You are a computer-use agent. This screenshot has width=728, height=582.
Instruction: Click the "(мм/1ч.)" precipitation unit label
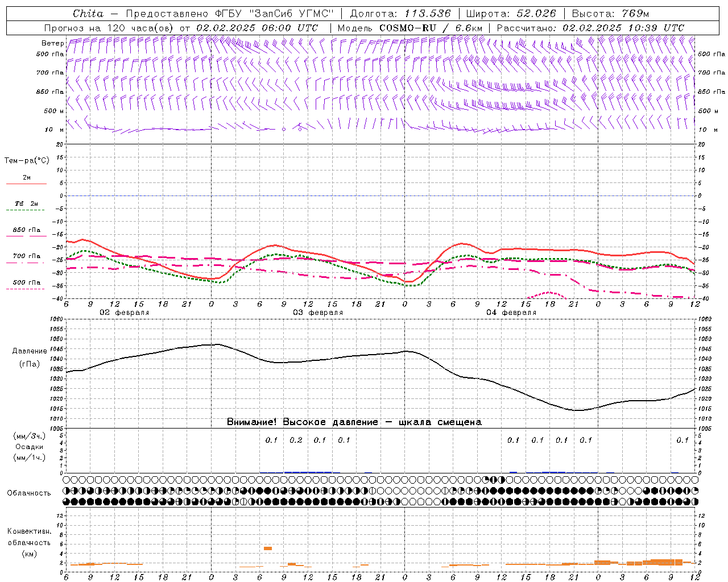click(30, 458)
